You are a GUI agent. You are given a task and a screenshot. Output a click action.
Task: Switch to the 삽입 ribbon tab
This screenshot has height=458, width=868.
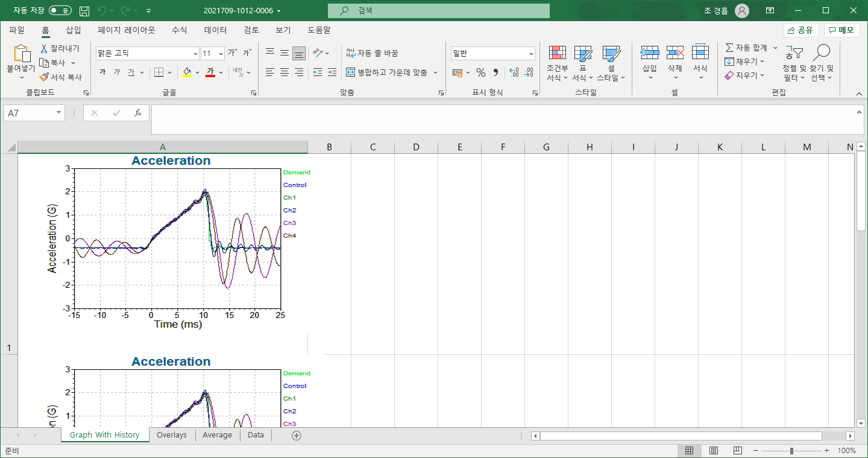coord(74,30)
